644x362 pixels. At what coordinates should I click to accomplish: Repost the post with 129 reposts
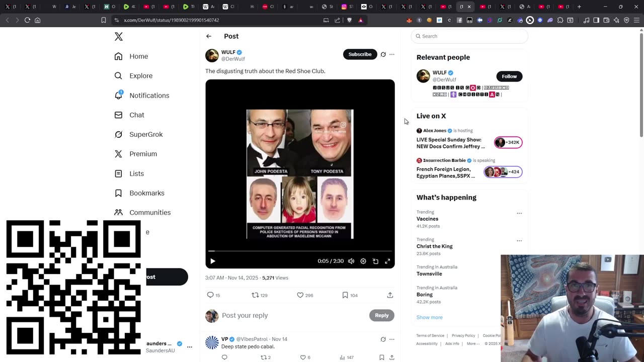pos(260,295)
